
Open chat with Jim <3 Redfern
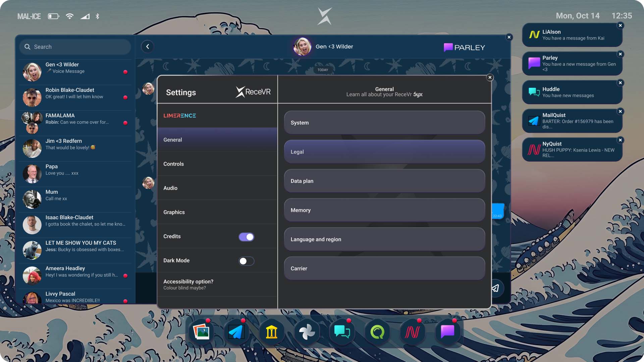pyautogui.click(x=75, y=148)
